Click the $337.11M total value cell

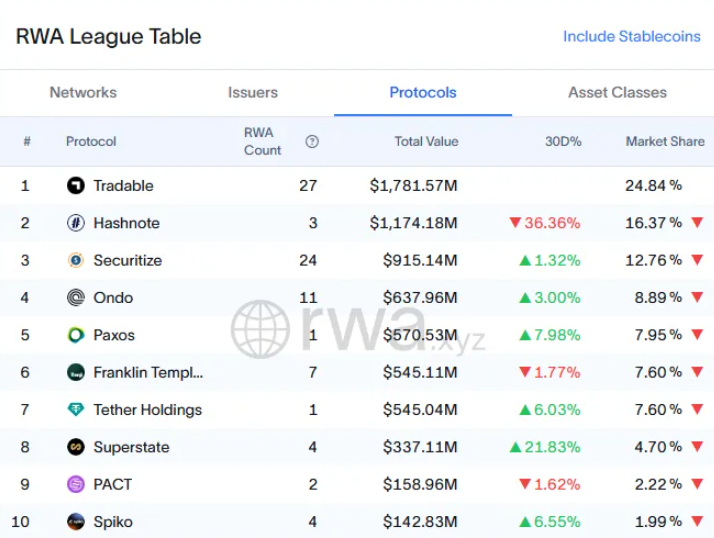click(420, 447)
